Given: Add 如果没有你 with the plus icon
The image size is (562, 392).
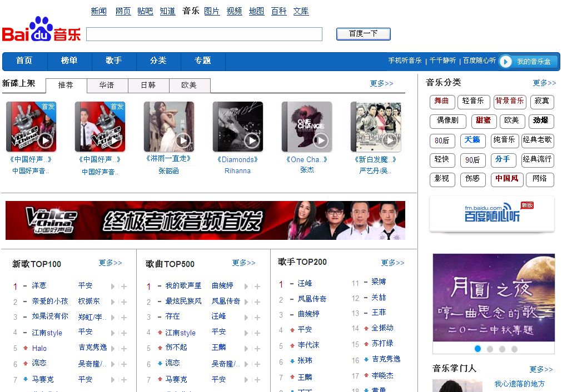Looking at the screenshot, I should point(123,318).
